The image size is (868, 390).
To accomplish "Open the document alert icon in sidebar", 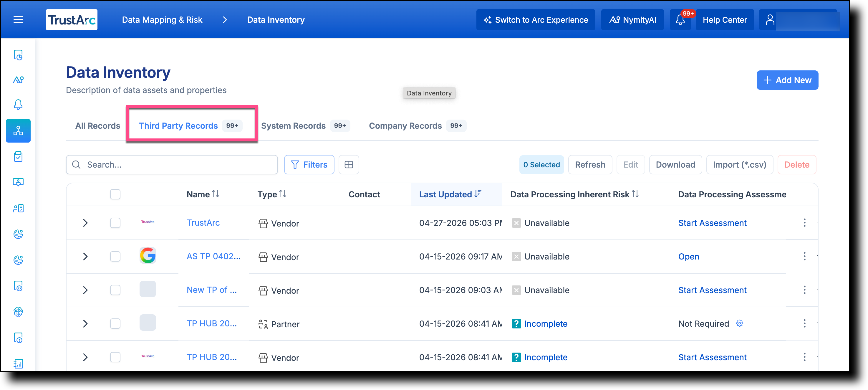I will tap(18, 338).
